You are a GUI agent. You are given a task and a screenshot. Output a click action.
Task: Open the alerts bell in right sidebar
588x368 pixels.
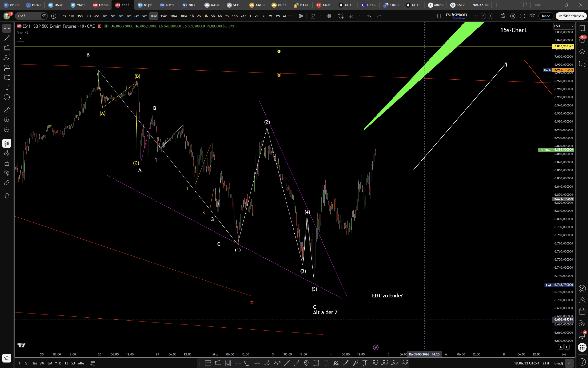click(582, 335)
